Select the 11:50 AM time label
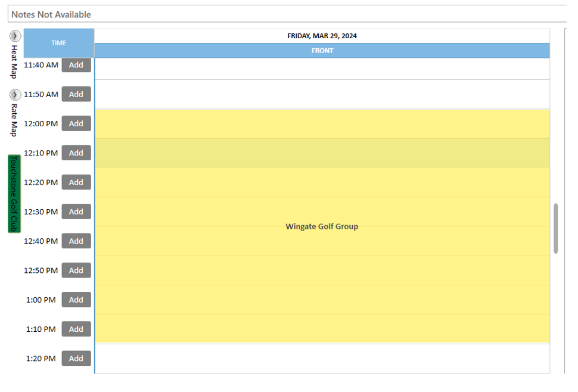578x392 pixels. [x=41, y=94]
